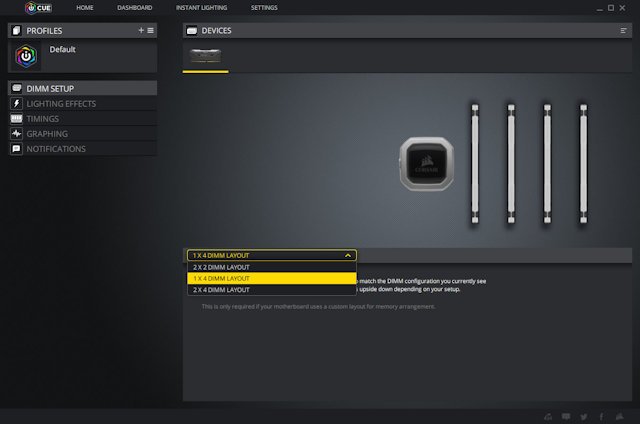640x424 pixels.
Task: Select the Default profile icon
Action: coord(26,56)
